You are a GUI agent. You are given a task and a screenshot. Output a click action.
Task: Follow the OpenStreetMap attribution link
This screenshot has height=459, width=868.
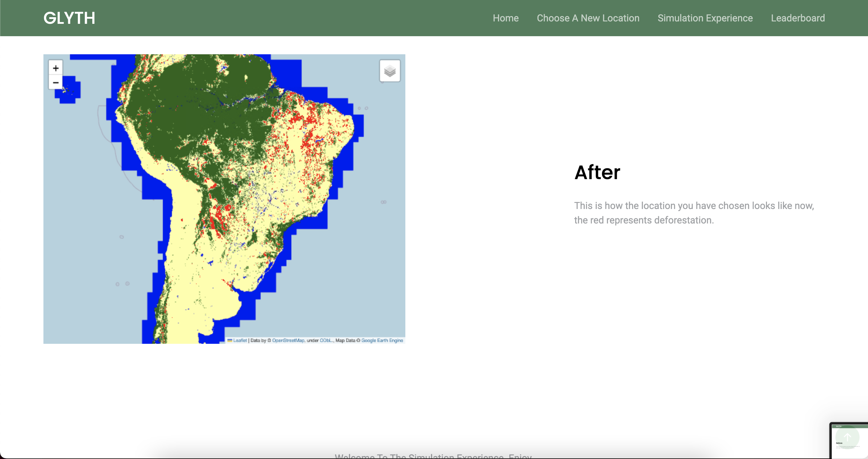point(288,340)
